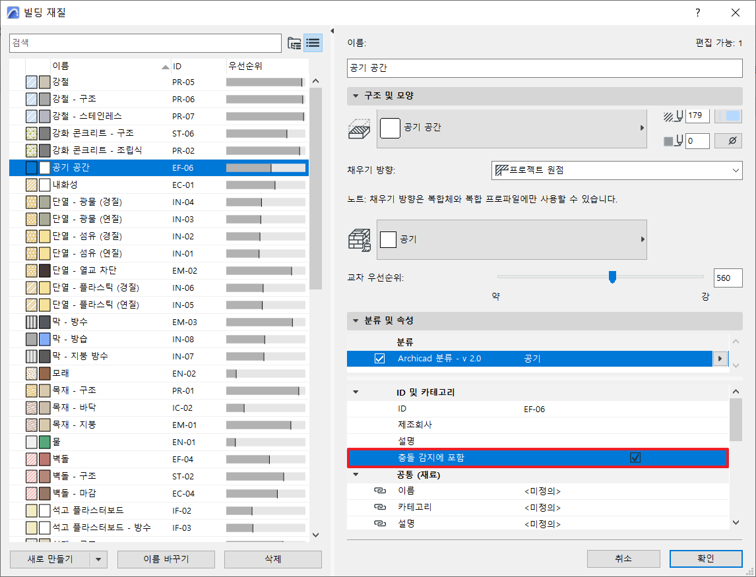The image size is (756, 577).
Task: Click hatch icon of 목재 - 바닥 row
Action: pos(31,408)
